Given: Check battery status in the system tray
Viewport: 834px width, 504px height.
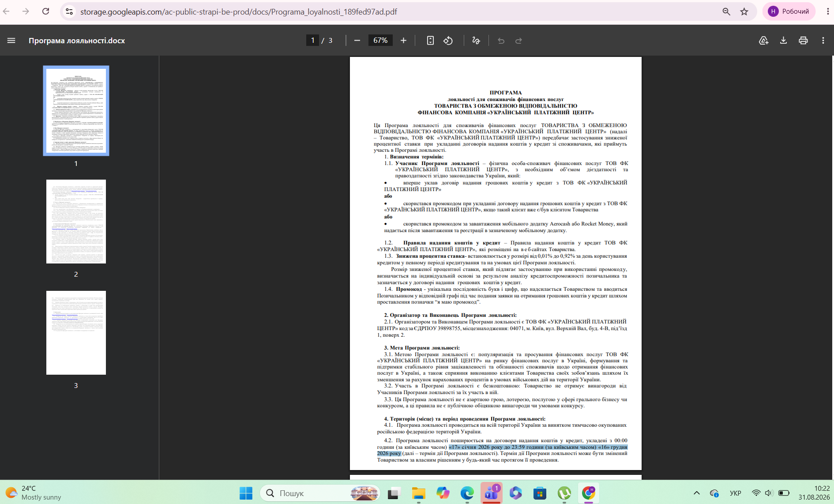Looking at the screenshot, I should pyautogui.click(x=784, y=493).
